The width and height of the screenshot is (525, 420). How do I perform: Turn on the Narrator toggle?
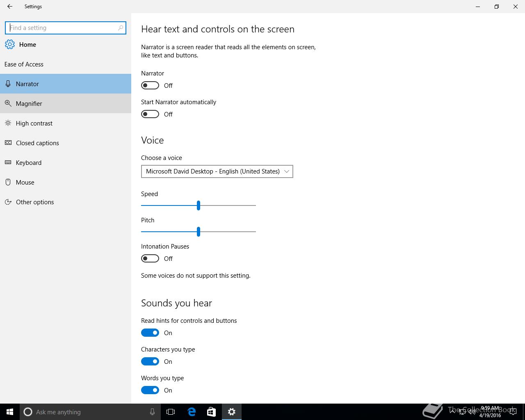coord(150,85)
